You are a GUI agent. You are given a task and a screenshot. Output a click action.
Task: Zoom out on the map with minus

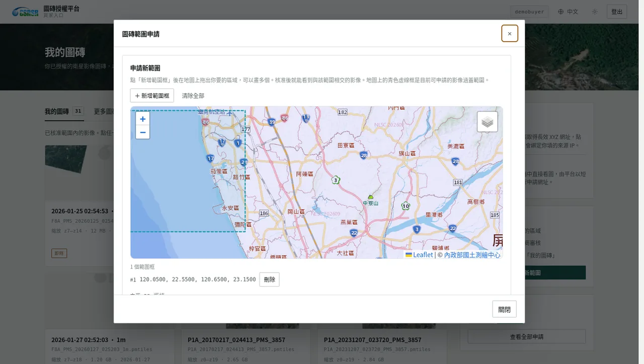point(143,132)
